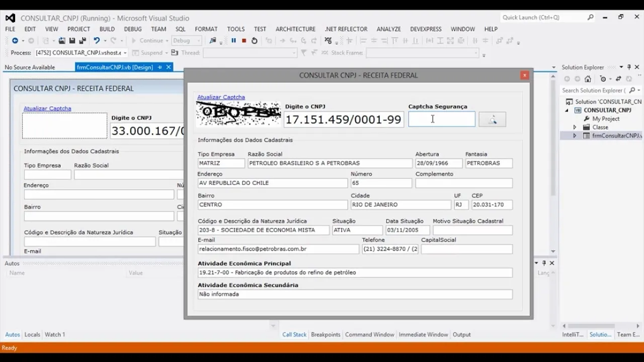Pin the Solution Explorer panel
This screenshot has height=362, width=644.
point(629,67)
